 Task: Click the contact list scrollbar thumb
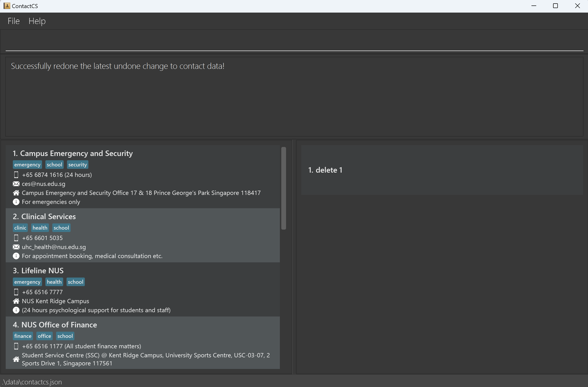tap(284, 188)
